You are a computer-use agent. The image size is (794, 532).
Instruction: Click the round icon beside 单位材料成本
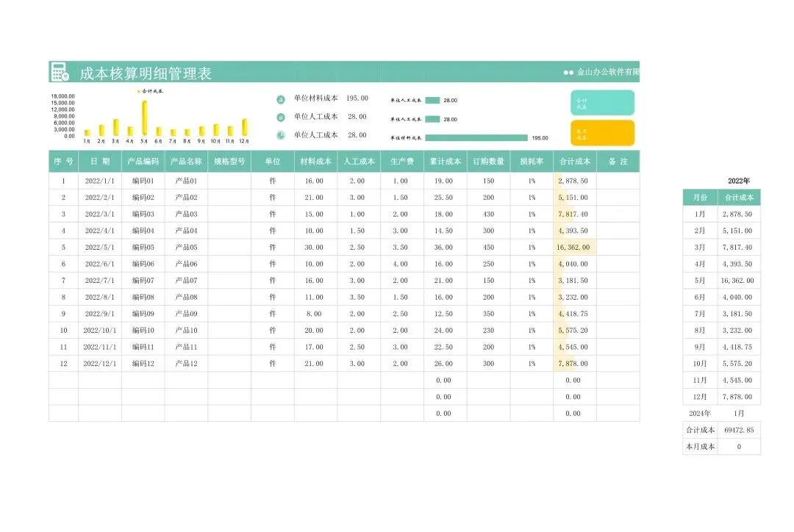pos(281,99)
